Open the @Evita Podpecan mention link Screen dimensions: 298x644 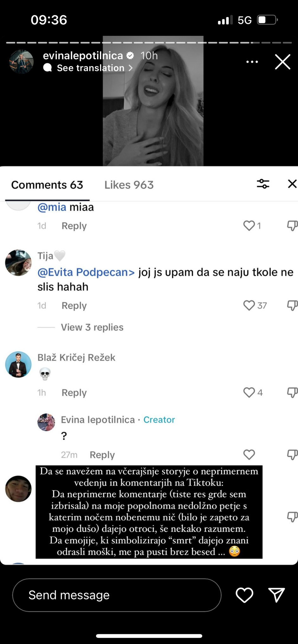point(86,272)
